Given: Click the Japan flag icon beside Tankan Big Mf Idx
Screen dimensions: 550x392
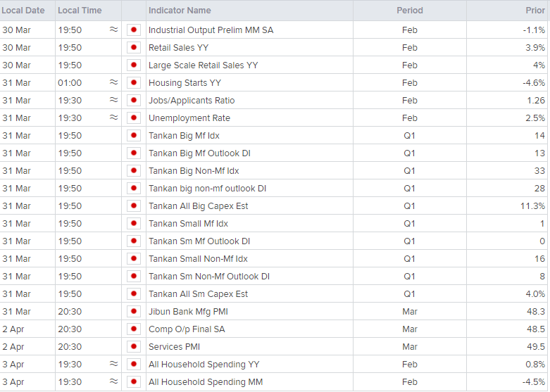Looking at the screenshot, I should tap(134, 135).
